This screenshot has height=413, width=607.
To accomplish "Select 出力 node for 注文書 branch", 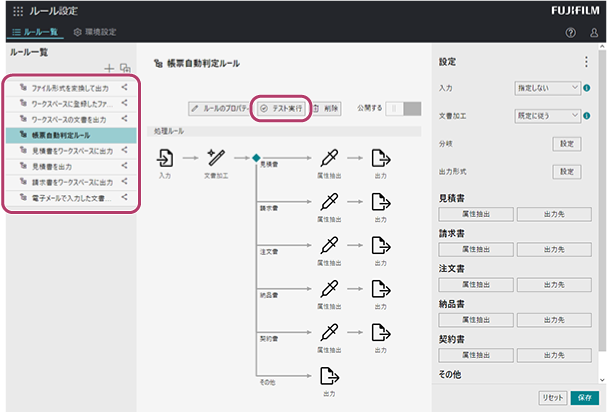I will [381, 245].
